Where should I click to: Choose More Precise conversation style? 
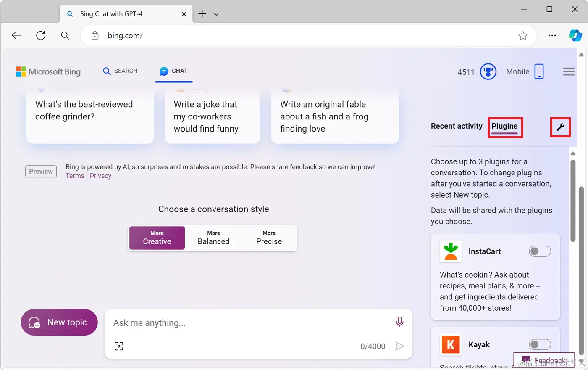coord(269,238)
